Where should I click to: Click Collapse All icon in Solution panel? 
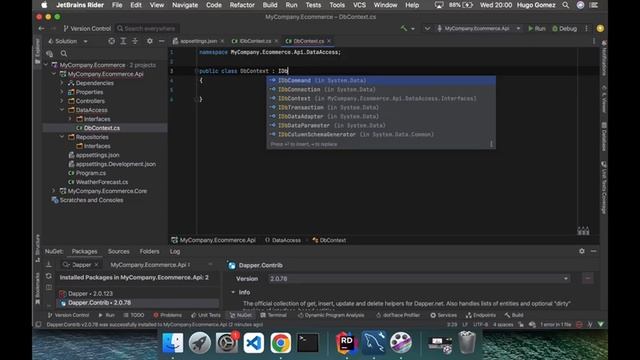(x=135, y=41)
